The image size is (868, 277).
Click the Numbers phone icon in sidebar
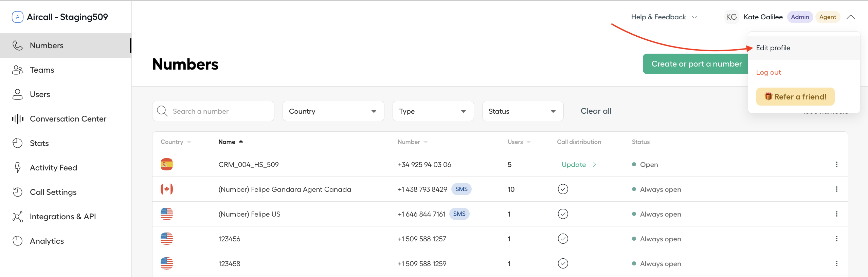coord(18,45)
